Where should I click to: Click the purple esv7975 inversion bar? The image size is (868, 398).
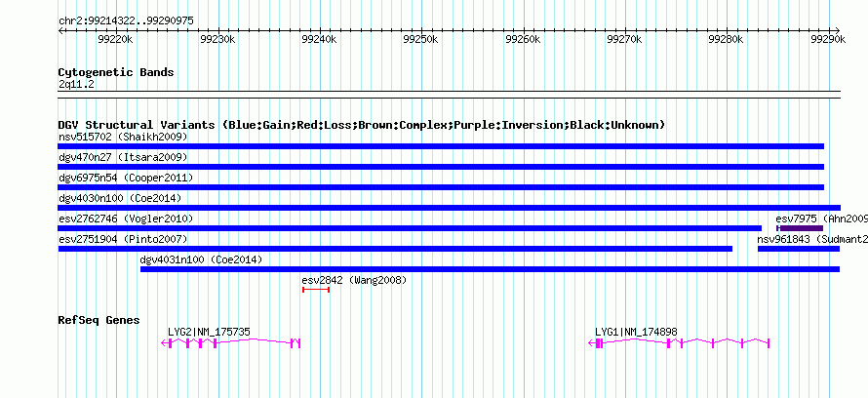[800, 228]
